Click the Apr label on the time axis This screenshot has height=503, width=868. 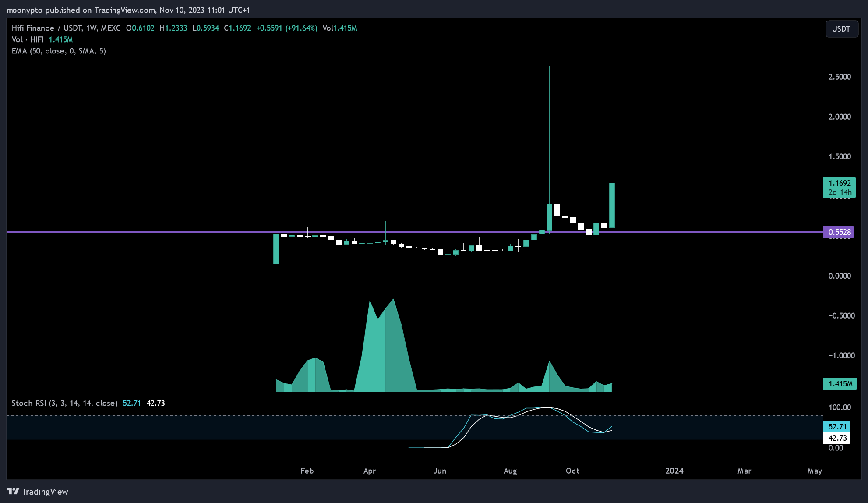[370, 471]
